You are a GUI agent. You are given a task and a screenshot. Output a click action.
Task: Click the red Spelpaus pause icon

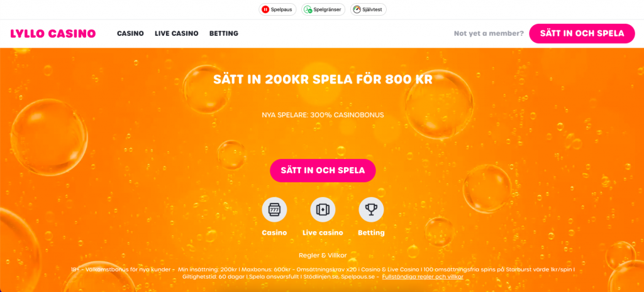point(265,9)
